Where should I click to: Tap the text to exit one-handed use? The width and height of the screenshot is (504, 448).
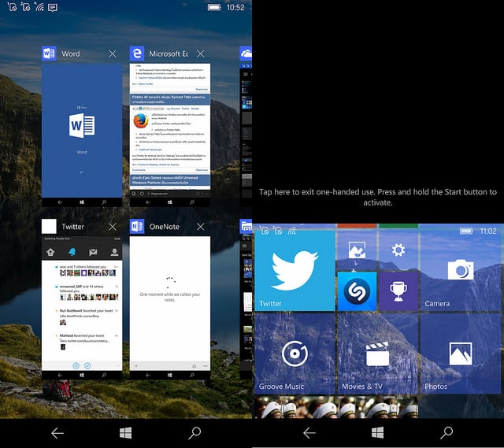(x=378, y=197)
